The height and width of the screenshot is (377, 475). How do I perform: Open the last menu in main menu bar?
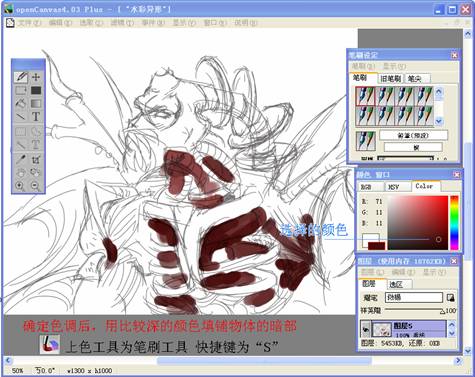[246, 23]
